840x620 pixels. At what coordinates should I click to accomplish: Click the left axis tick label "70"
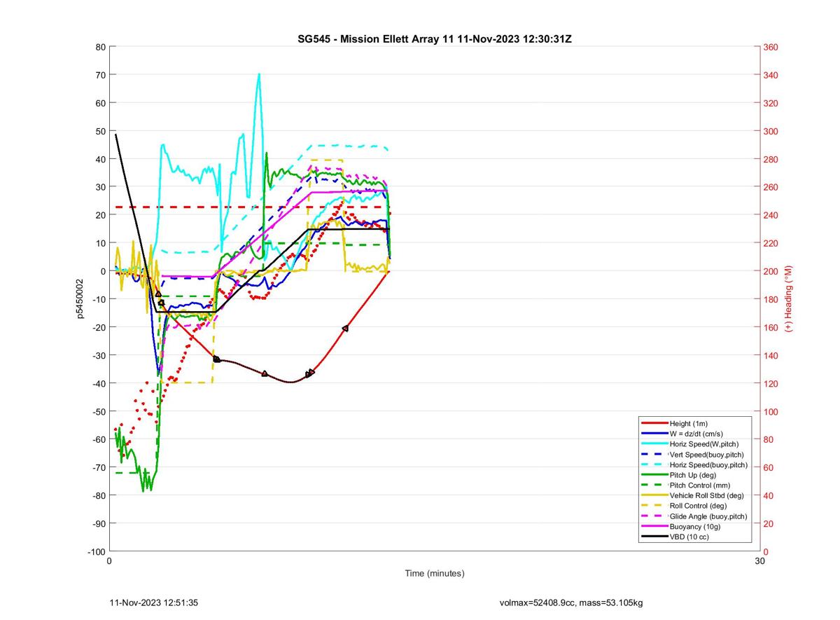coord(100,75)
